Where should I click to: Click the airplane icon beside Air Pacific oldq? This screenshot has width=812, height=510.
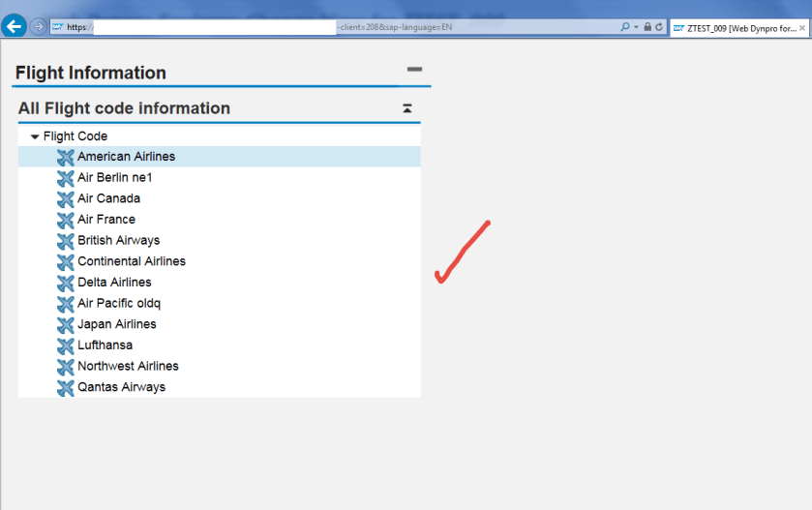[x=65, y=304]
